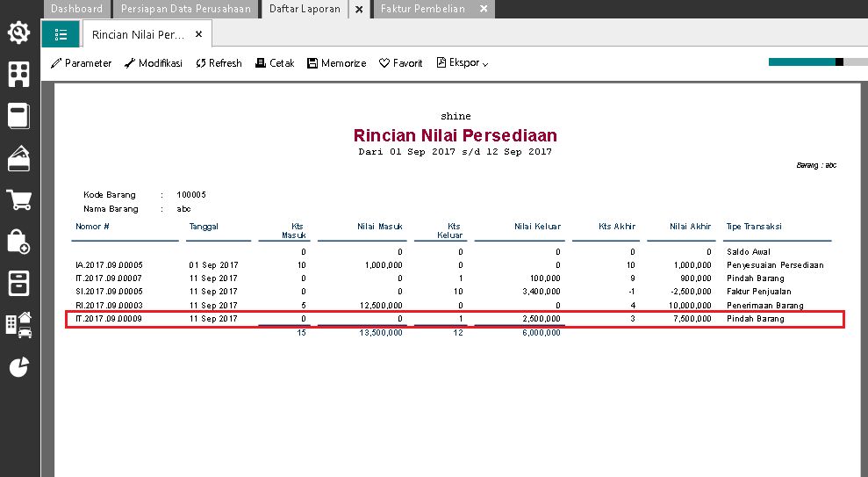This screenshot has width=868, height=477.
Task: Click the teal report list icon
Action: point(61,34)
